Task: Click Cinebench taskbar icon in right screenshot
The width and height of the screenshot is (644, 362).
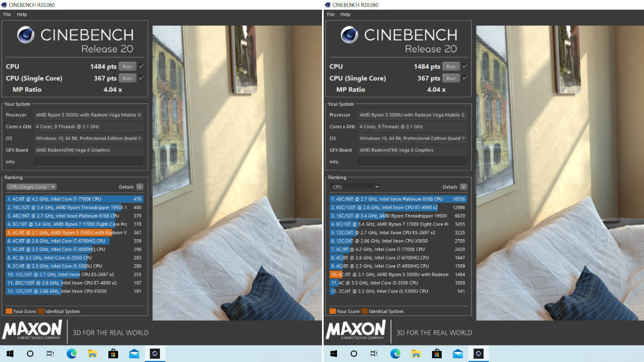Action: pos(478,353)
